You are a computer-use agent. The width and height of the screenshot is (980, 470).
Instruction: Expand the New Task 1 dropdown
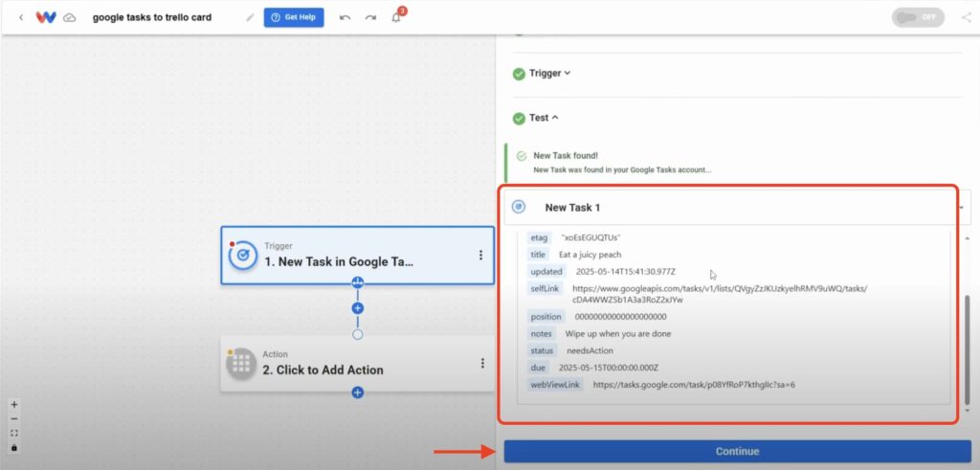(x=961, y=208)
